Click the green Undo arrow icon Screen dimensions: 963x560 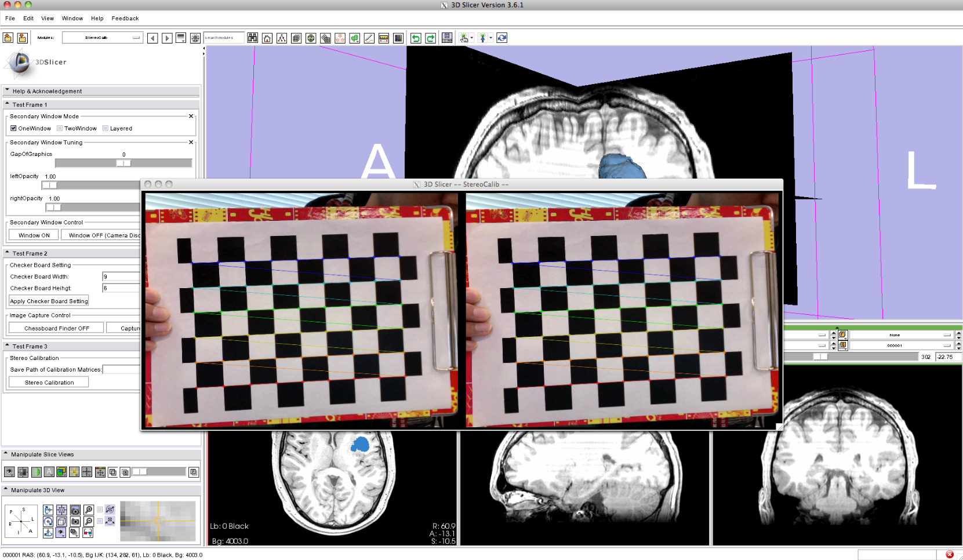[x=416, y=38]
